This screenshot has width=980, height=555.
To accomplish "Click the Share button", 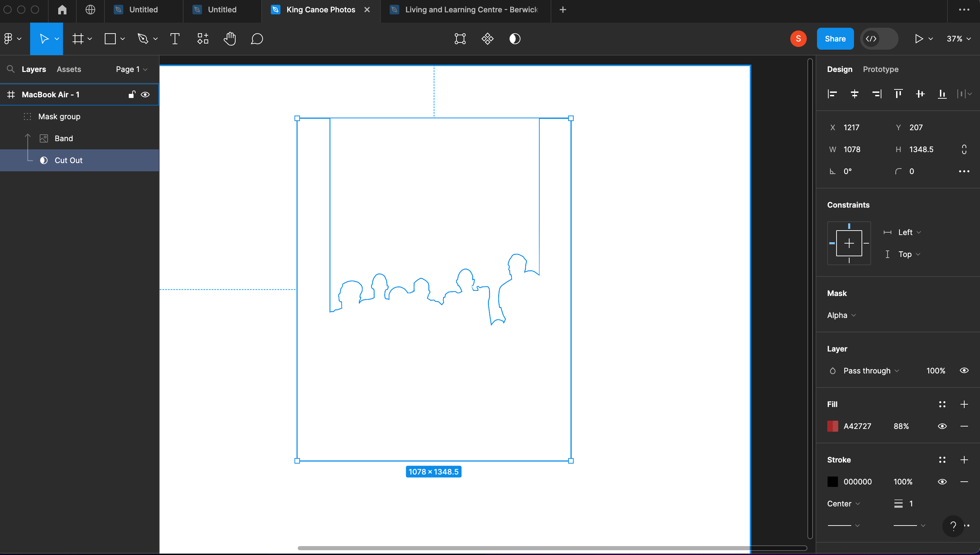I will pyautogui.click(x=835, y=38).
